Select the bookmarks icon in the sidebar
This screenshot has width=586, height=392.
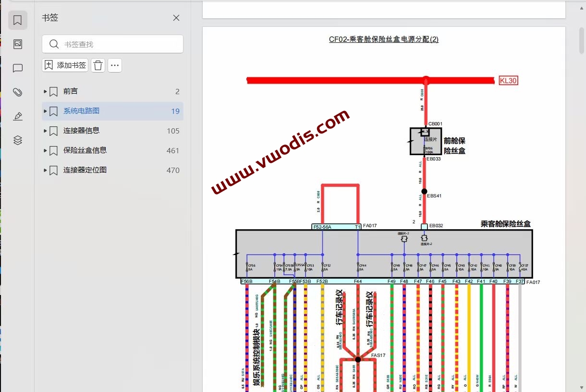click(x=17, y=20)
